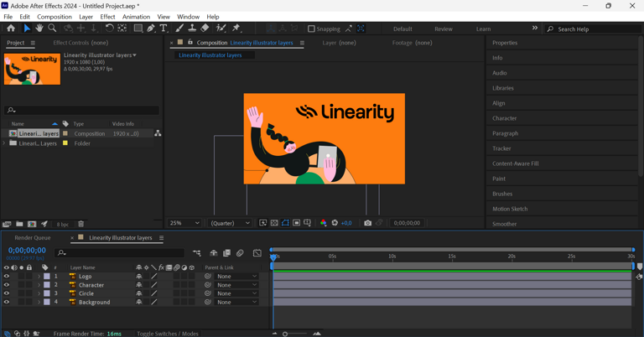Create new composition icon in Project panel

(32, 224)
